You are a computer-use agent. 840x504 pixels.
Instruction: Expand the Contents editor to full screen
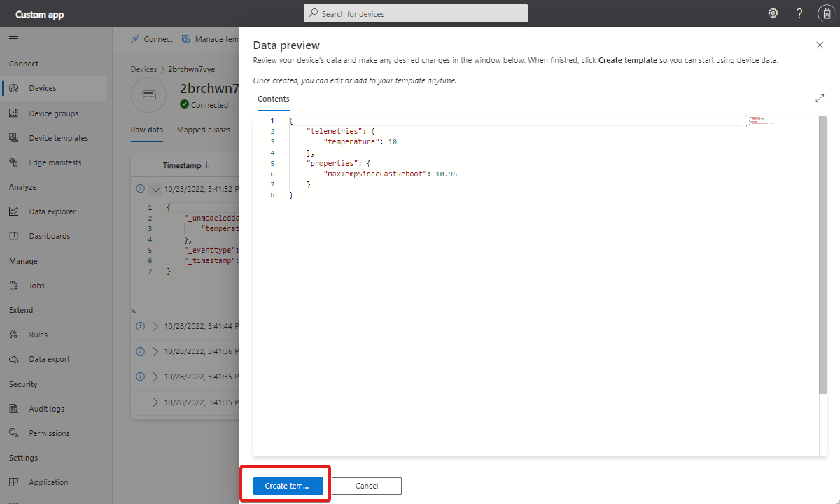pos(820,99)
